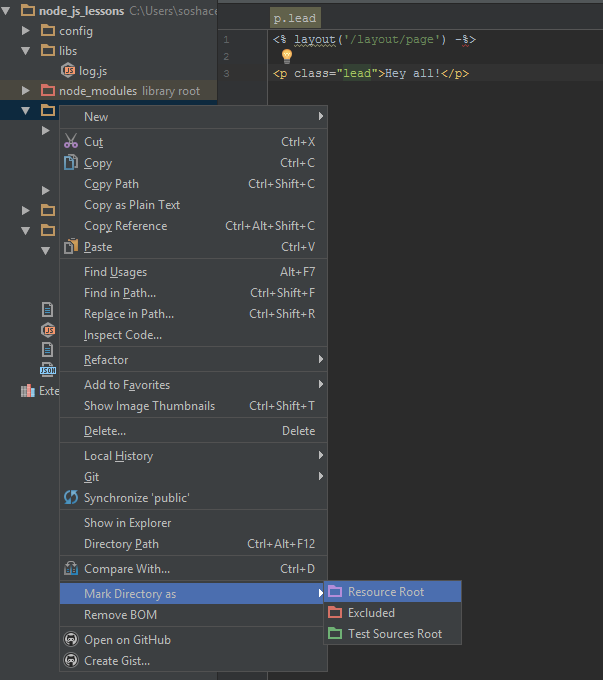
Task: Click the "lead" class value in editor
Action: pyautogui.click(x=357, y=73)
